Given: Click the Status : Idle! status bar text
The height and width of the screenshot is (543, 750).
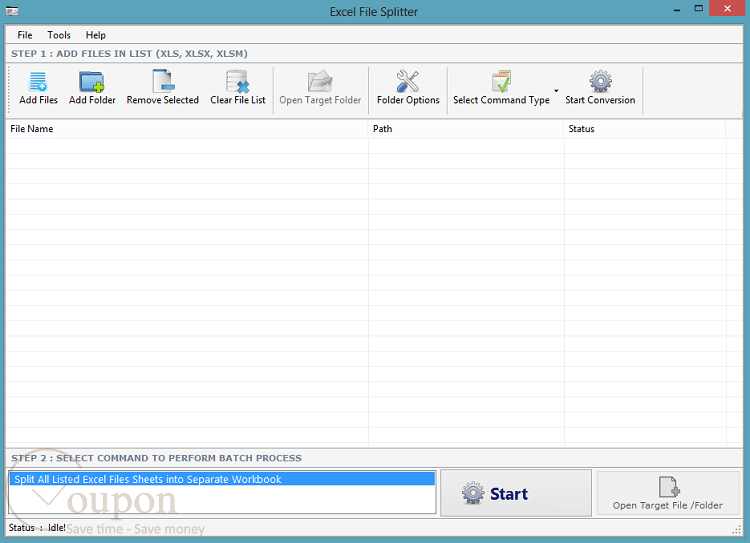Looking at the screenshot, I should point(37,527).
